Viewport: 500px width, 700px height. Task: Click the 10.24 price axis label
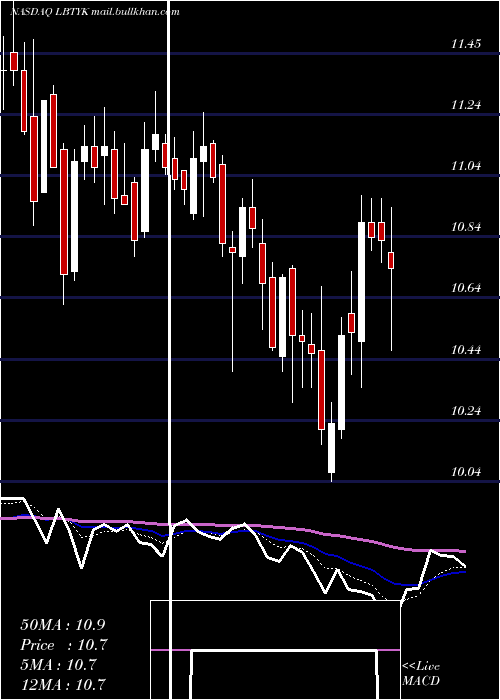point(466,411)
